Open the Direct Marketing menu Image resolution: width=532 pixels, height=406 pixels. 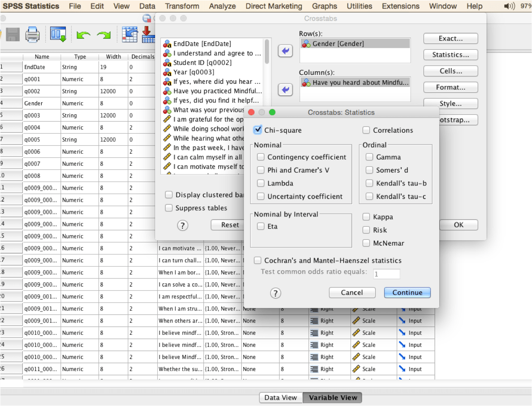273,6
